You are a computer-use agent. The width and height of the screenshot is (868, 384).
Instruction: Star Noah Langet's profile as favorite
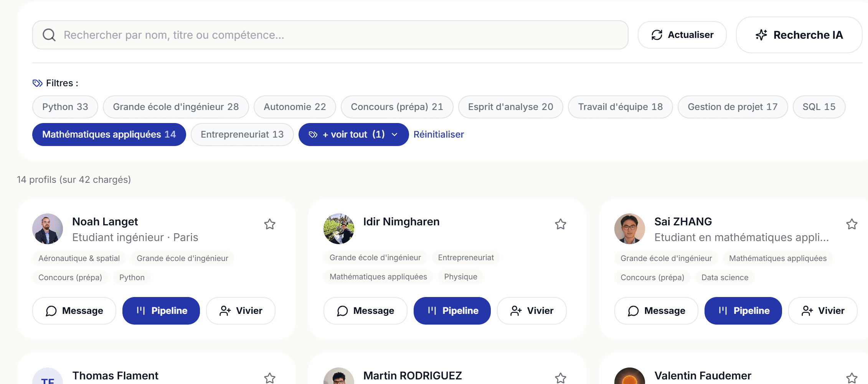270,224
